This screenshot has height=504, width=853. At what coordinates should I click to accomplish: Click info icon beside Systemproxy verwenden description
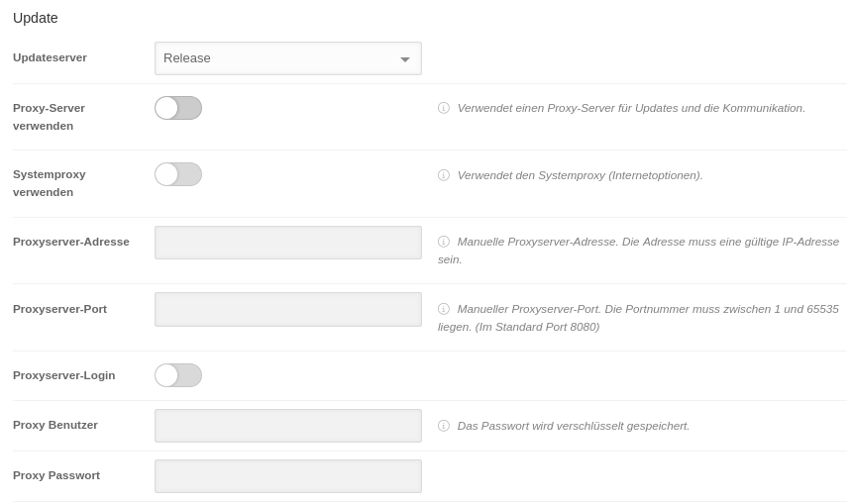point(444,175)
